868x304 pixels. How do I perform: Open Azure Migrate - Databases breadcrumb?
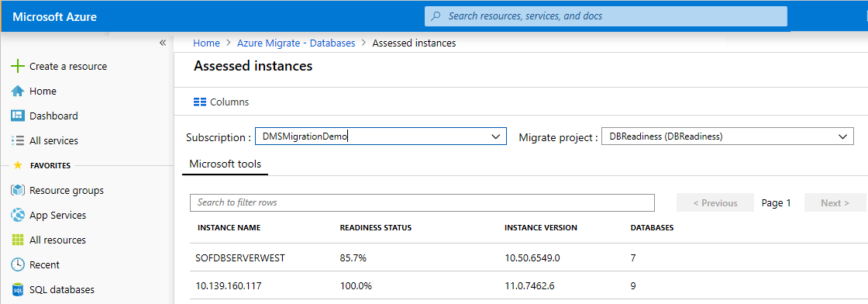click(296, 43)
